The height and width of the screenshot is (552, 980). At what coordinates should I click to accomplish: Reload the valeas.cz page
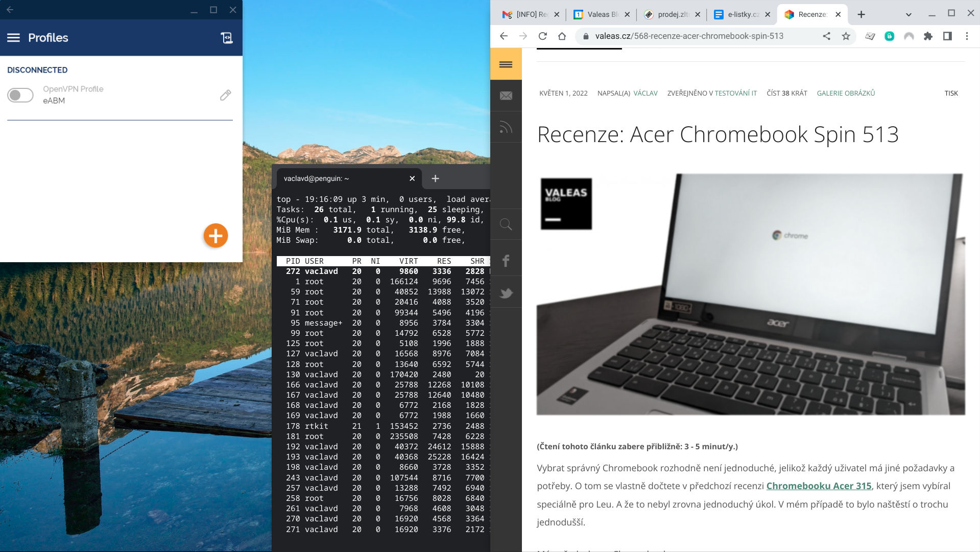(x=543, y=36)
